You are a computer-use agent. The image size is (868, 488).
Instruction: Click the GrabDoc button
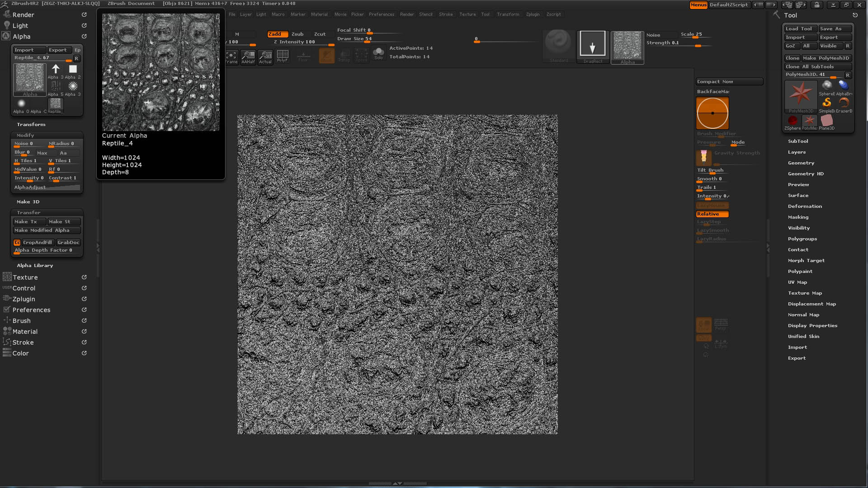tap(68, 242)
